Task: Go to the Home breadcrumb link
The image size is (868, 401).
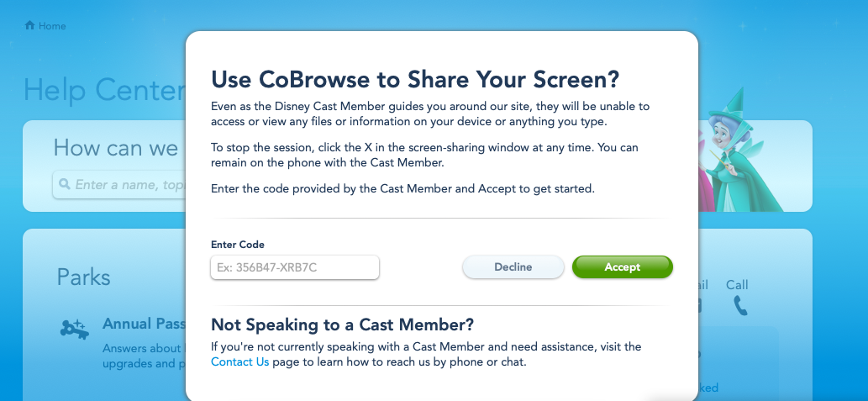Action: (x=51, y=26)
